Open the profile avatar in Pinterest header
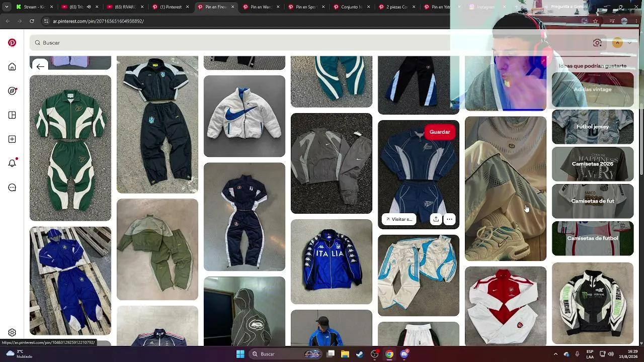 click(x=617, y=43)
